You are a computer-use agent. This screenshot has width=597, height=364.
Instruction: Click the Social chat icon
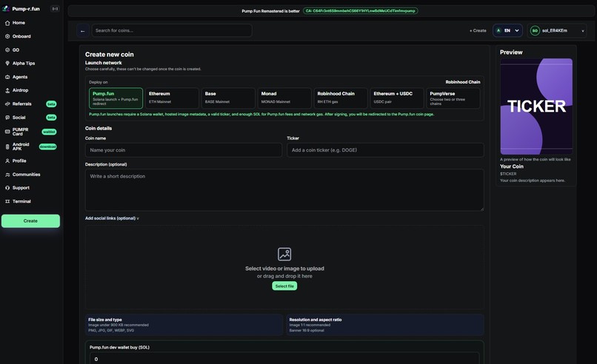[x=7, y=118]
